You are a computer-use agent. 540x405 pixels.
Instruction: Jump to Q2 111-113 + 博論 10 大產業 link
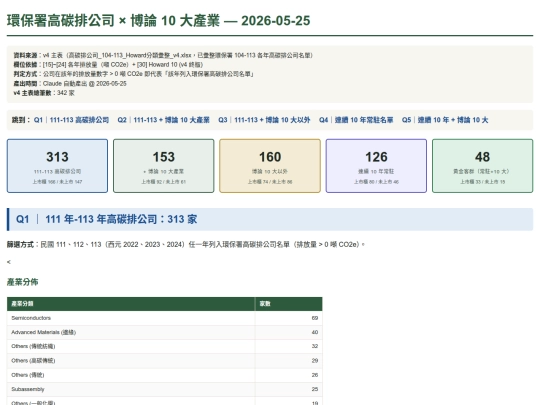(x=163, y=120)
